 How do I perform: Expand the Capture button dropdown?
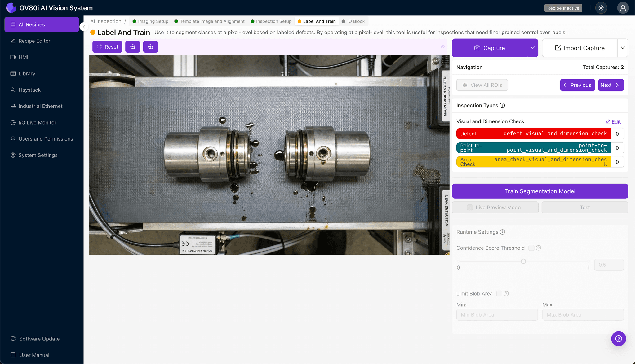tap(532, 48)
